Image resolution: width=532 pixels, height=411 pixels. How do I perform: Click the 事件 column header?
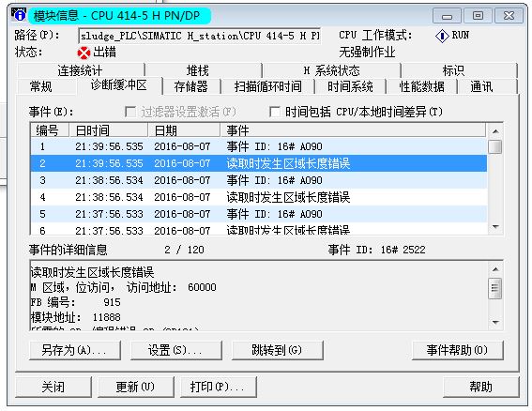[x=353, y=130]
